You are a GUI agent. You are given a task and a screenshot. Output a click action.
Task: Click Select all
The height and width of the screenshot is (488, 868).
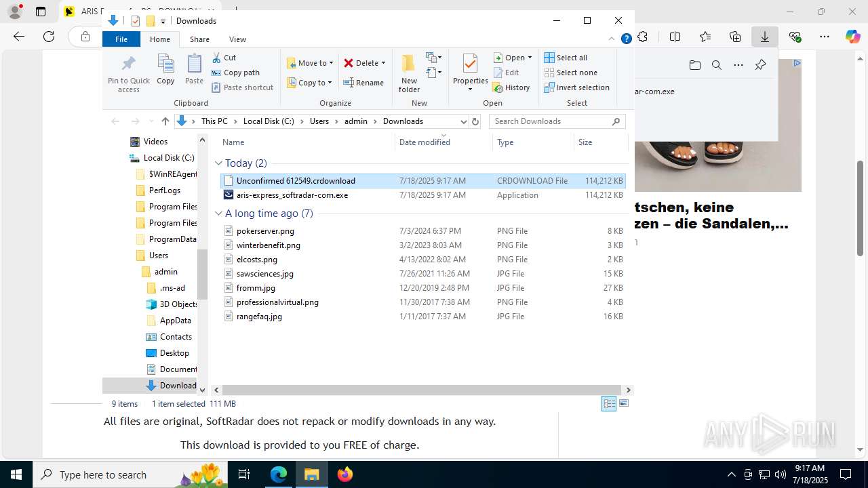click(566, 58)
